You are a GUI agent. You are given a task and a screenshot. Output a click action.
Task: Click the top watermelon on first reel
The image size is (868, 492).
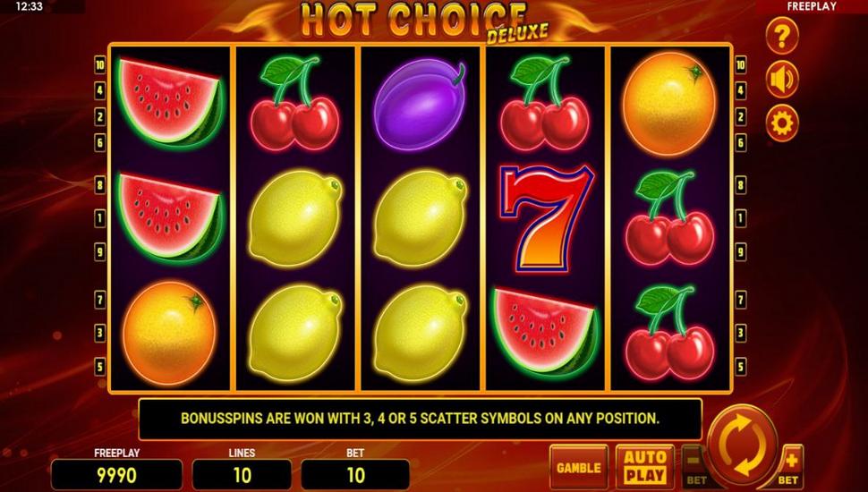coord(171,104)
